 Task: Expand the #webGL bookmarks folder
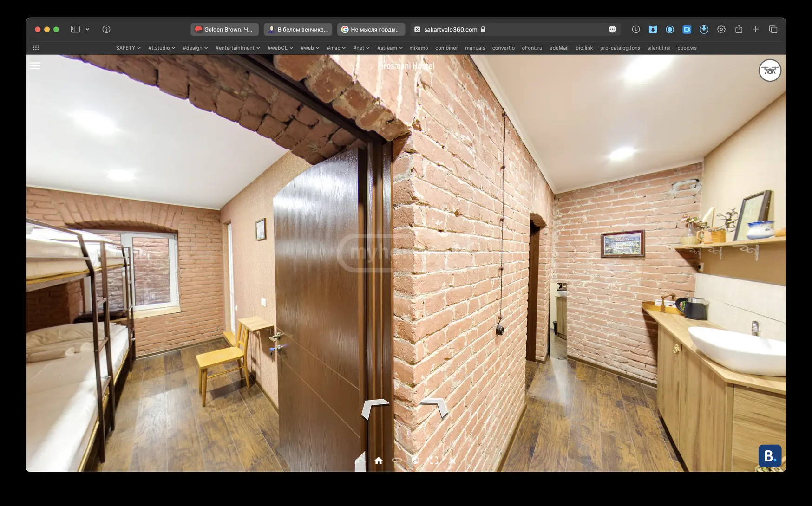coord(280,48)
